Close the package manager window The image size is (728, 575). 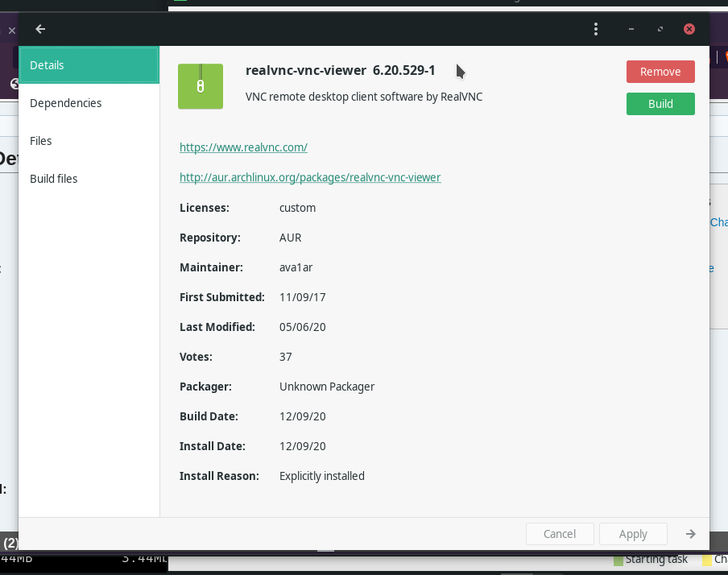(x=689, y=29)
